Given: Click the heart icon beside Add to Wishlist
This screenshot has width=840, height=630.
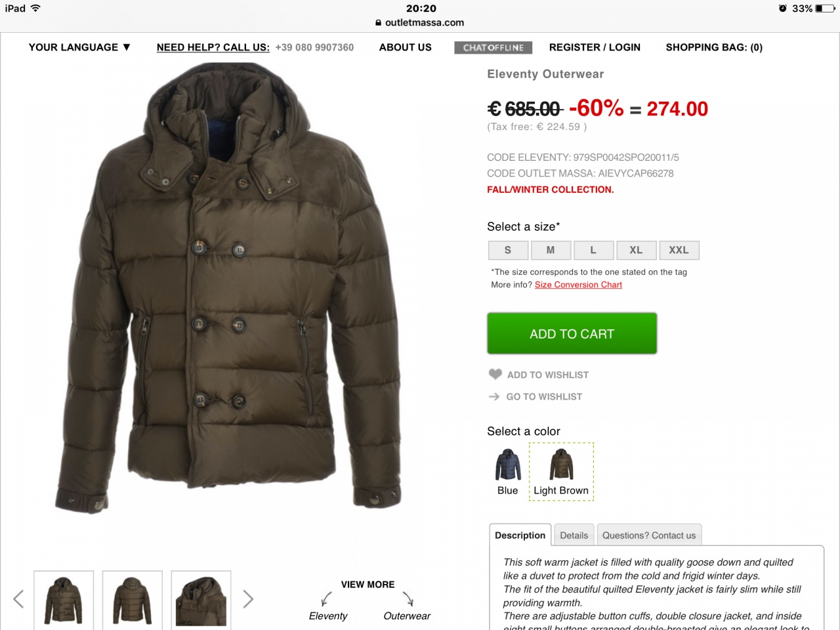Looking at the screenshot, I should pyautogui.click(x=495, y=374).
